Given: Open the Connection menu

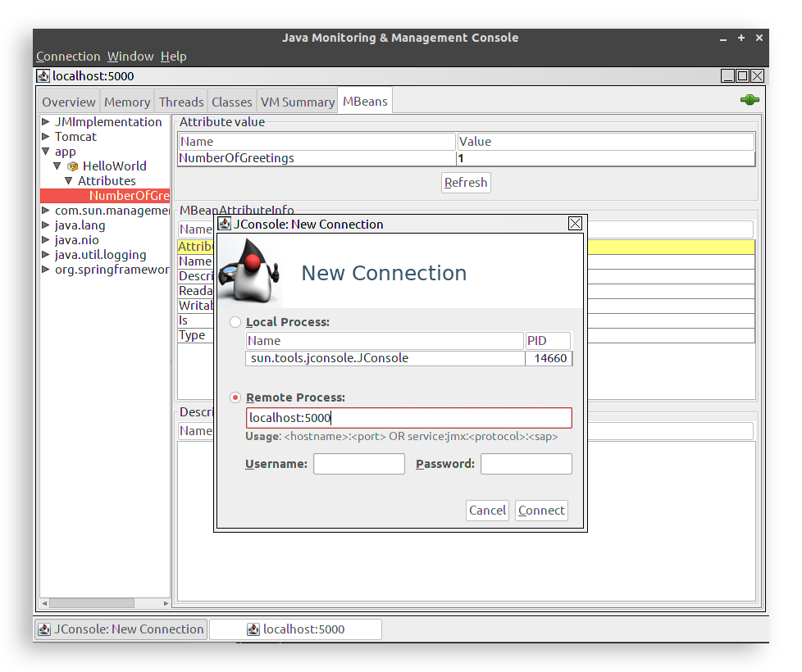Looking at the screenshot, I should pos(68,57).
